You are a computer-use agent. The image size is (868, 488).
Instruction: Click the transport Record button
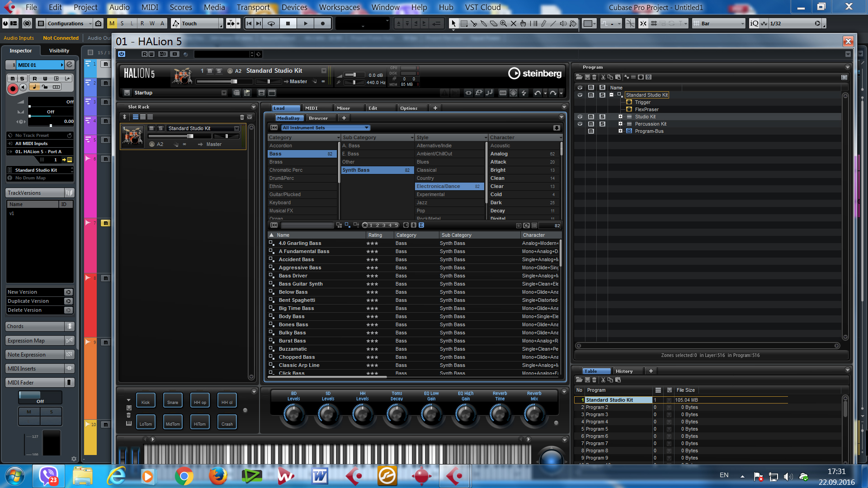tap(323, 23)
